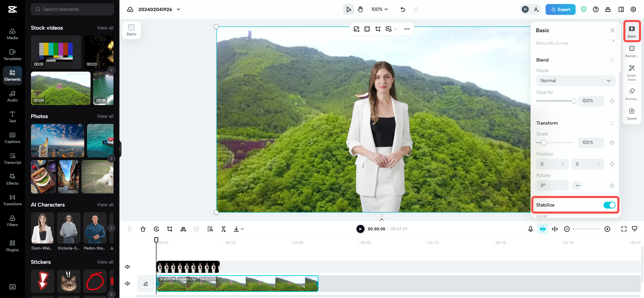The width and height of the screenshot is (644, 298).
Task: Mirror the clip horizontally
Action: point(183,229)
